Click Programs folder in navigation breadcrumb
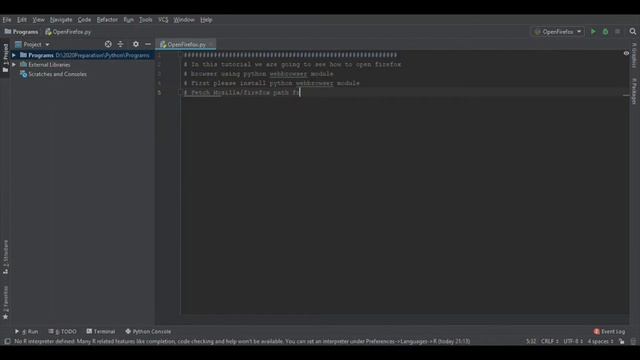 21,32
